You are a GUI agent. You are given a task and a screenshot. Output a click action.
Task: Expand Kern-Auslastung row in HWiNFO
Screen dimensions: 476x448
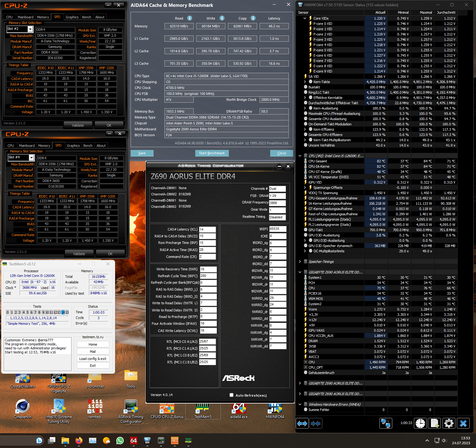click(x=305, y=108)
